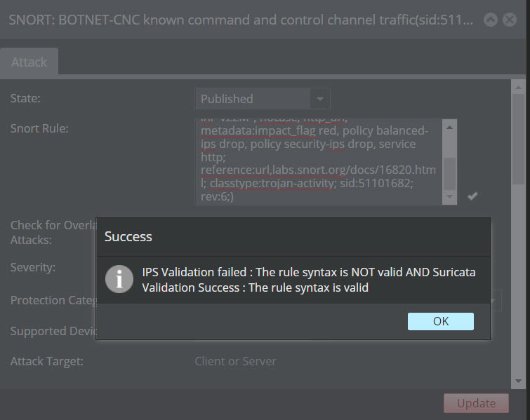530x420 pixels.
Task: Click the main panel vertical scrollbar thumb
Action: pos(518,139)
